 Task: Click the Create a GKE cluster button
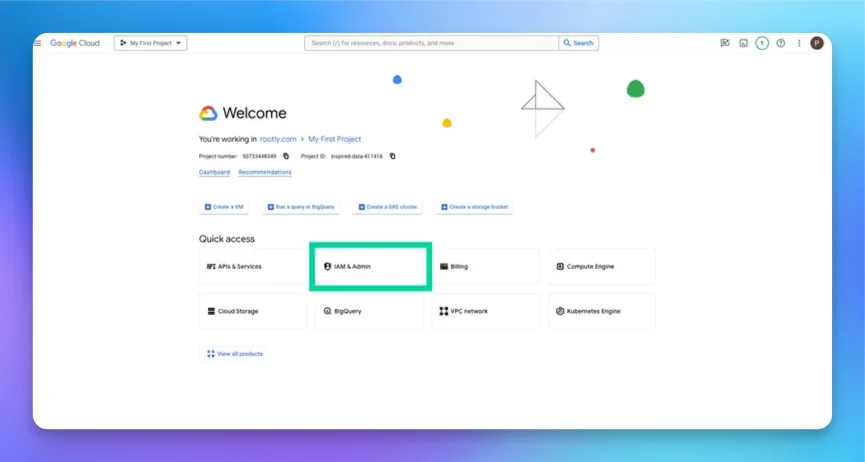pyautogui.click(x=388, y=207)
